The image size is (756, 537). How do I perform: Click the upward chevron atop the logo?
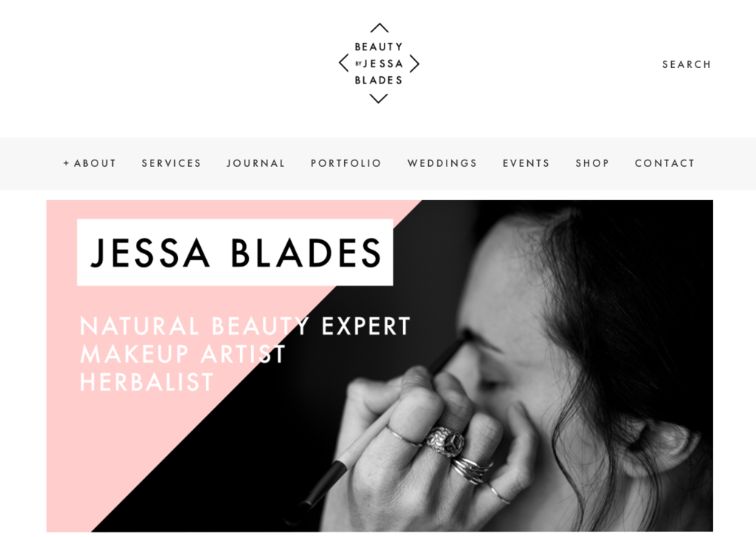point(379,27)
